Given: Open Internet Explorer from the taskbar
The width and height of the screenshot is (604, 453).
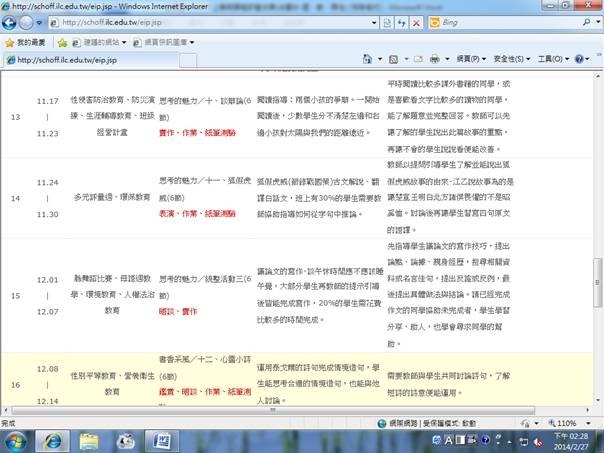Looking at the screenshot, I should (x=50, y=440).
